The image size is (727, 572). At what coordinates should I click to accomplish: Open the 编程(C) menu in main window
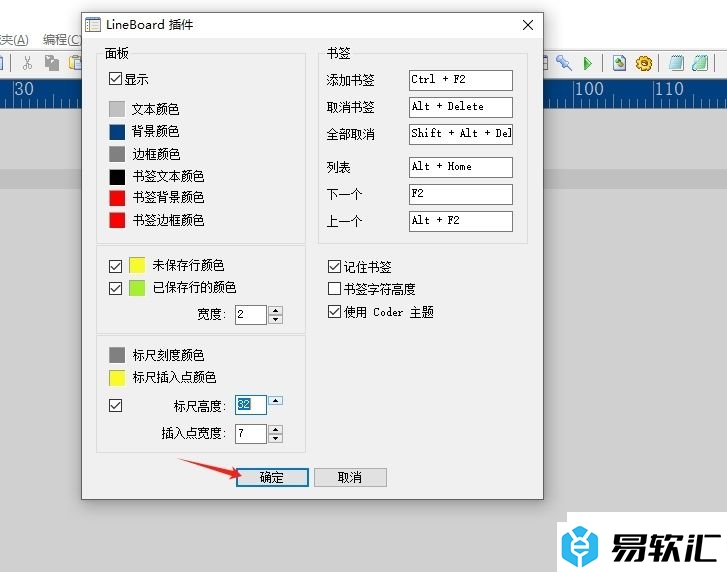62,40
